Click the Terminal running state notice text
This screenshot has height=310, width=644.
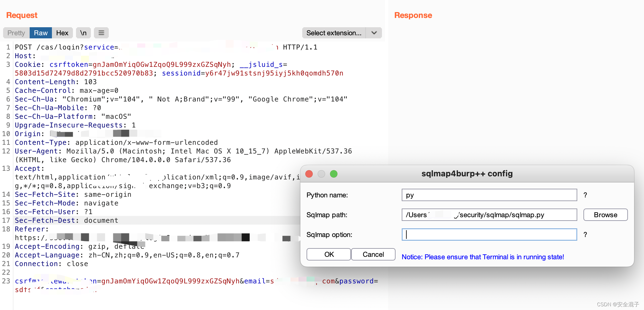tap(483, 257)
